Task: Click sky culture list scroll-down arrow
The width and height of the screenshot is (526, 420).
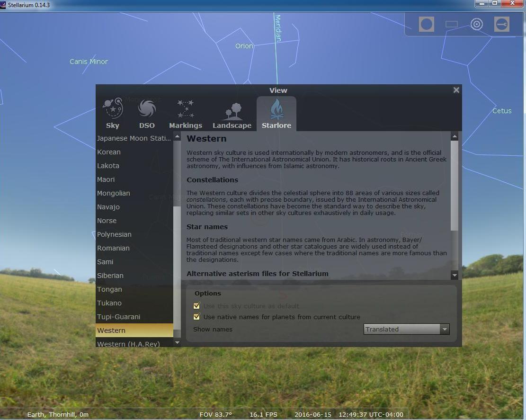Action: tap(178, 342)
